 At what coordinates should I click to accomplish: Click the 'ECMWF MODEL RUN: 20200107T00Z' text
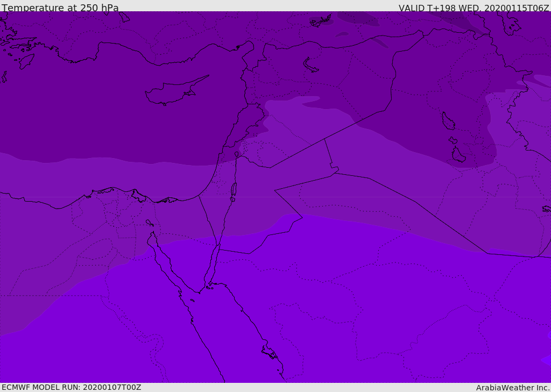tap(72, 387)
